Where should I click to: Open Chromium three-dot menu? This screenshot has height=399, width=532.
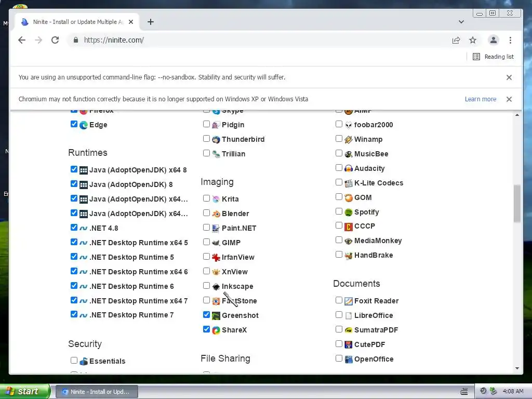point(510,40)
